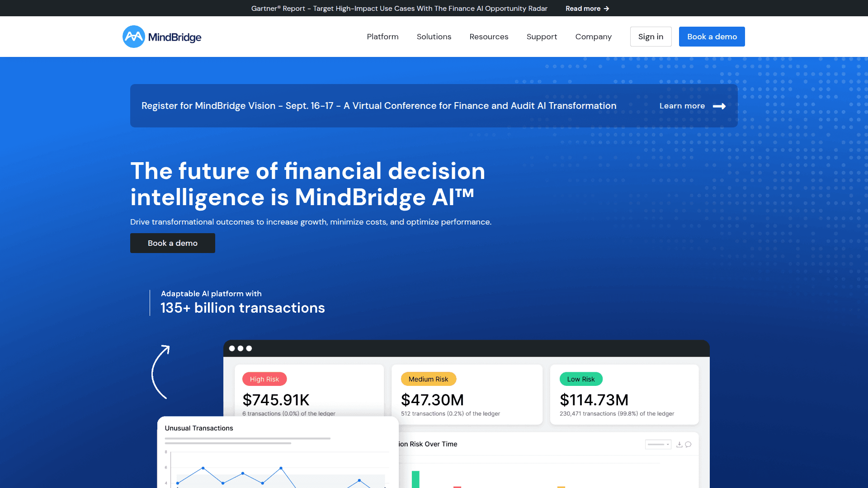Click the Read more arrow in the top banner
868x488 pixels.
[x=606, y=8]
